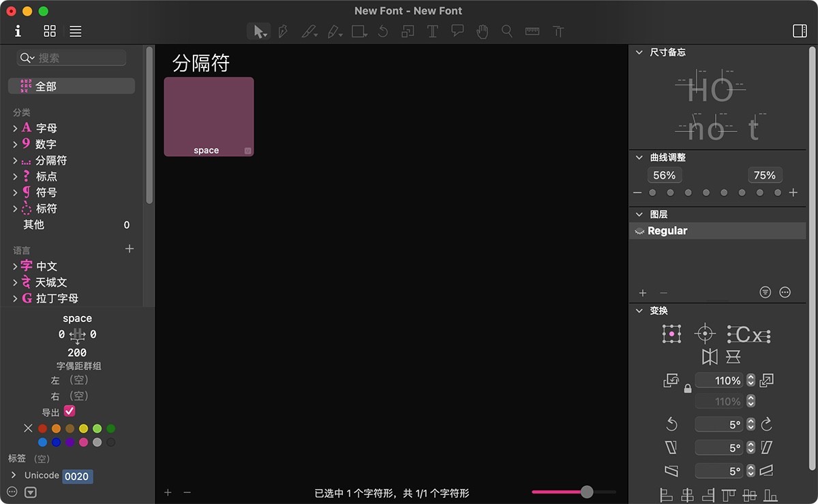
Task: Expand the 中文 language group
Action: 14,266
